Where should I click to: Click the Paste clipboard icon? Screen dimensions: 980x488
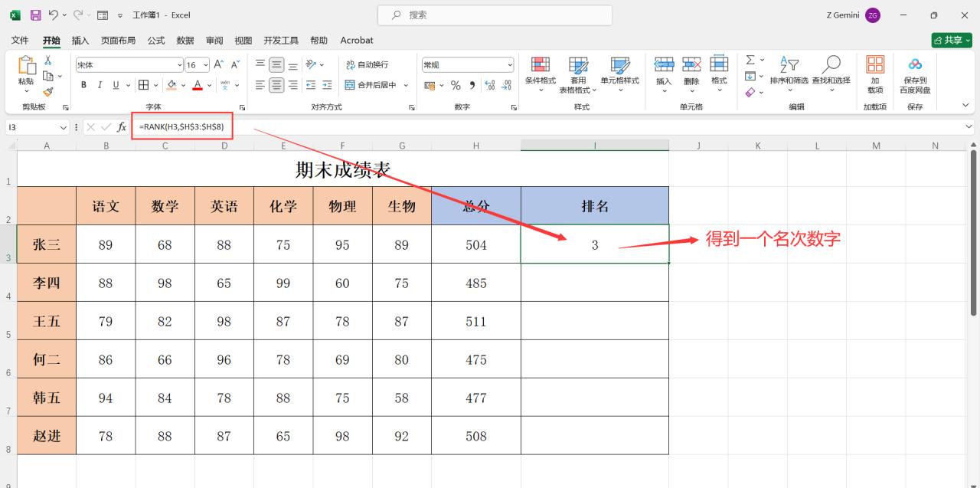pyautogui.click(x=26, y=67)
